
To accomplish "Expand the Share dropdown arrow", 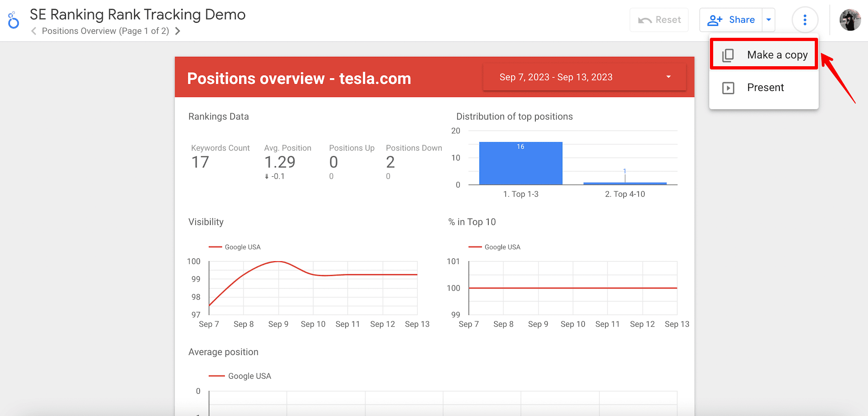I will [x=768, y=19].
